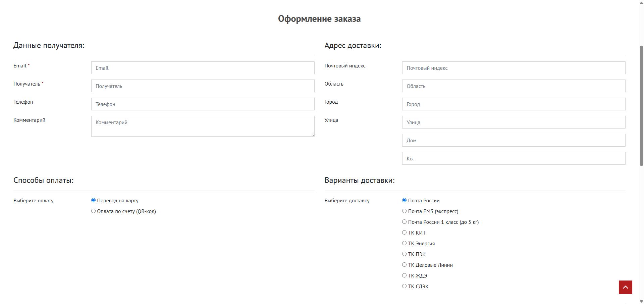Click the Комментарий resize handle corner

312,134
